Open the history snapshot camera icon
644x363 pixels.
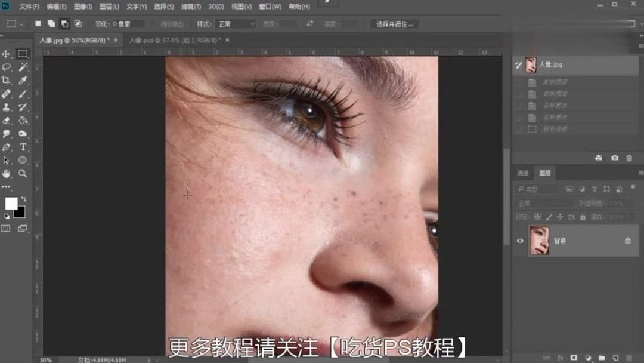click(x=615, y=158)
